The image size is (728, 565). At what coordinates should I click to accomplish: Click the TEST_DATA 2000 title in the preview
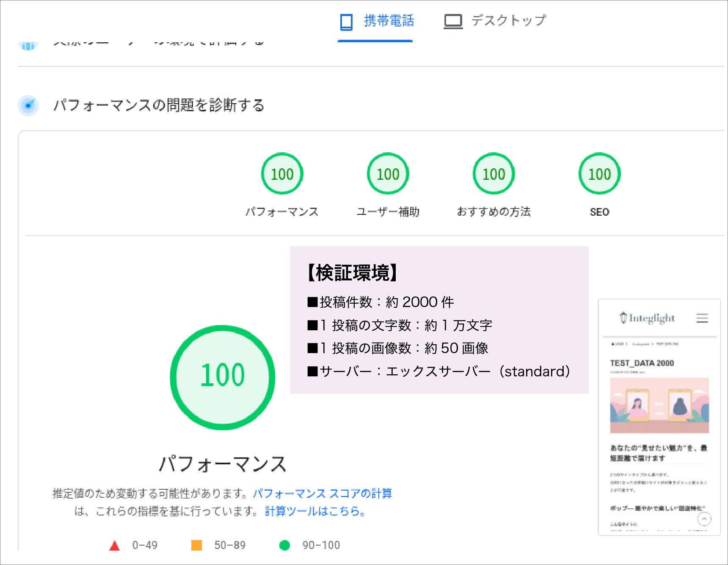pyautogui.click(x=642, y=363)
